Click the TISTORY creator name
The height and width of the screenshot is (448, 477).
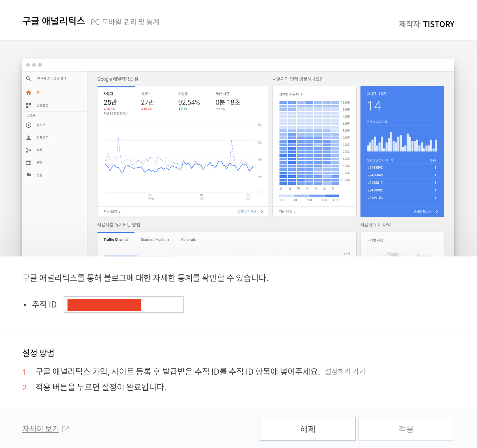pos(439,24)
